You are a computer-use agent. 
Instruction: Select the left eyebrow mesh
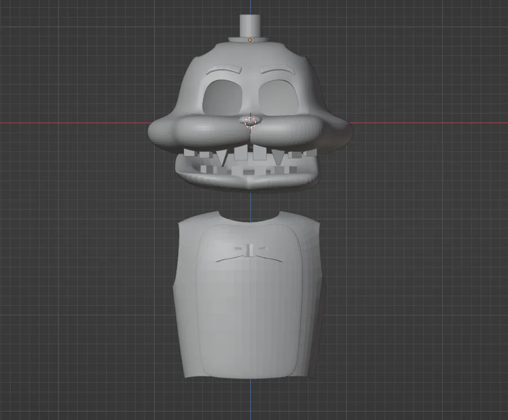pos(225,69)
